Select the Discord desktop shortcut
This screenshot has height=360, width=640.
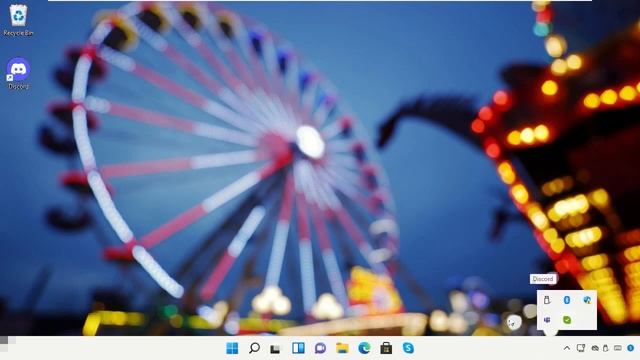pos(18,73)
